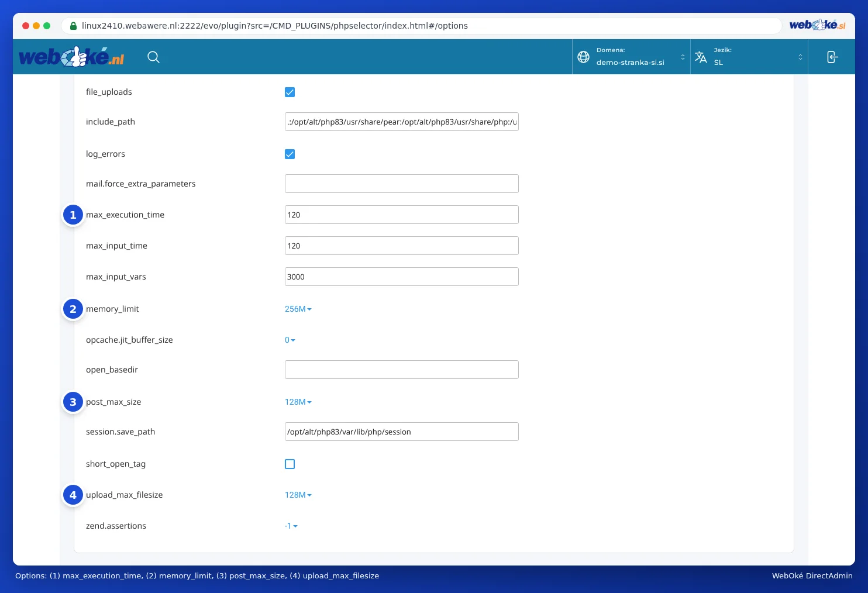Open the memory_limit 256M dropdown
The width and height of the screenshot is (868, 593).
point(298,309)
